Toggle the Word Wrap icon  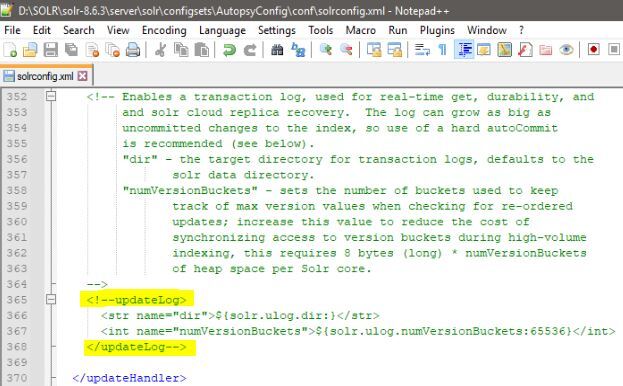(422, 50)
